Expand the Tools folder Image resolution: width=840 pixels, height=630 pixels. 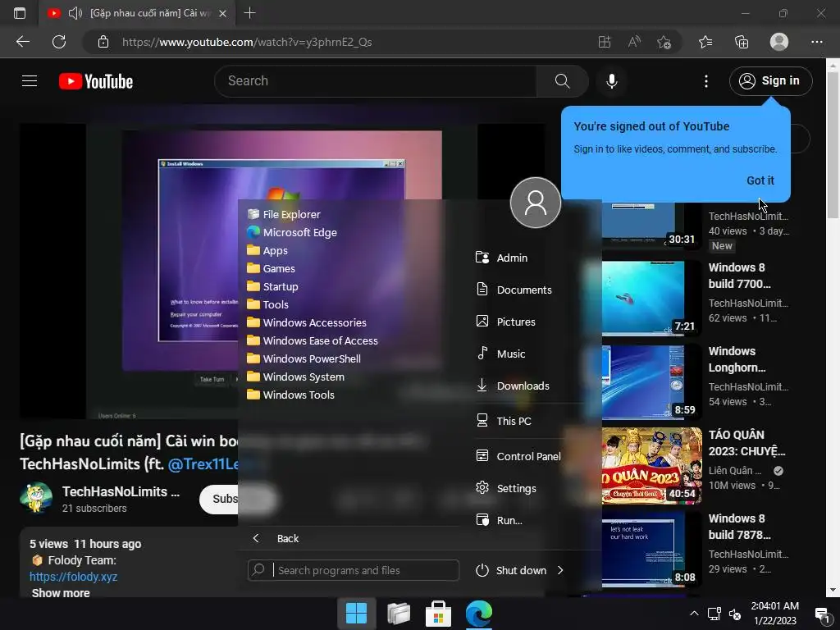(268, 304)
